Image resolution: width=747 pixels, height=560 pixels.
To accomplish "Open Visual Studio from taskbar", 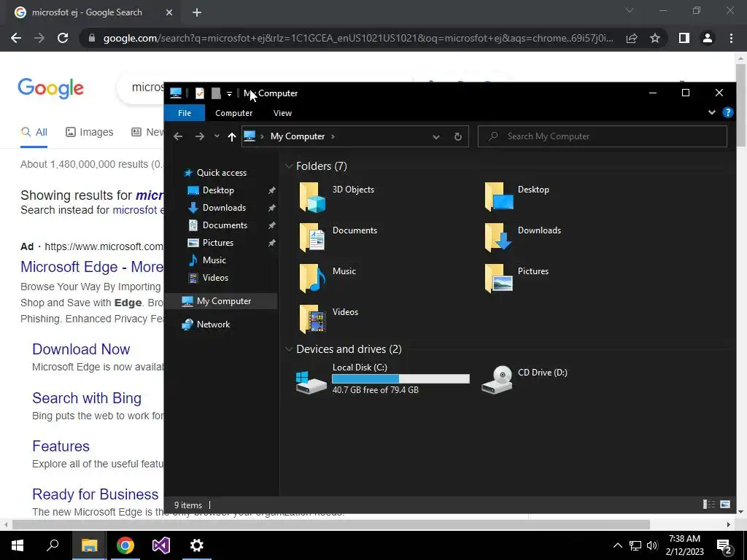I will (161, 545).
